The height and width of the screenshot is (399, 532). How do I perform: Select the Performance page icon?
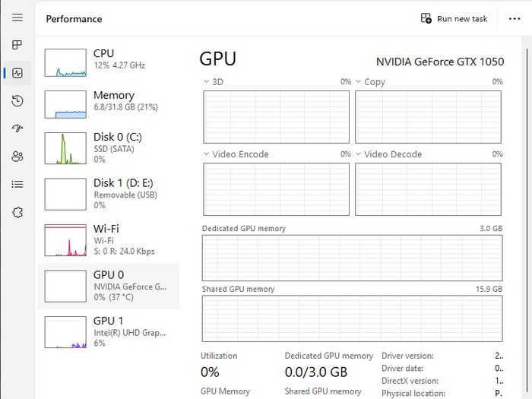click(x=17, y=73)
